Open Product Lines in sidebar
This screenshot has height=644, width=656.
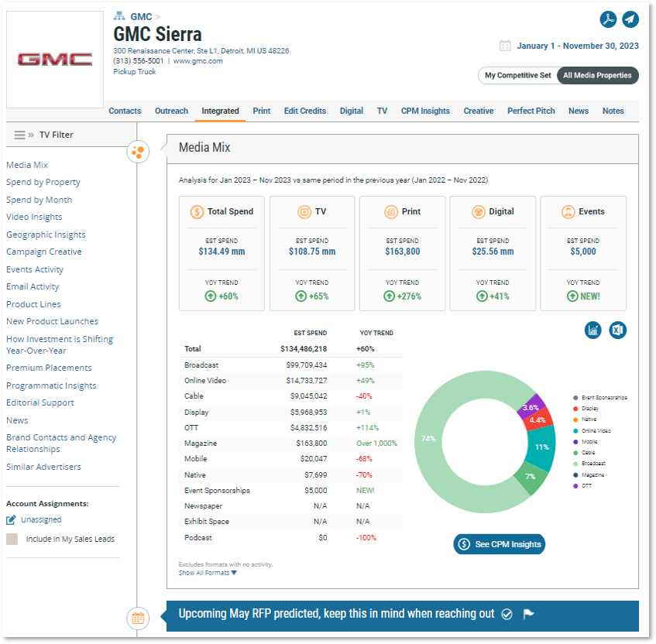click(33, 304)
